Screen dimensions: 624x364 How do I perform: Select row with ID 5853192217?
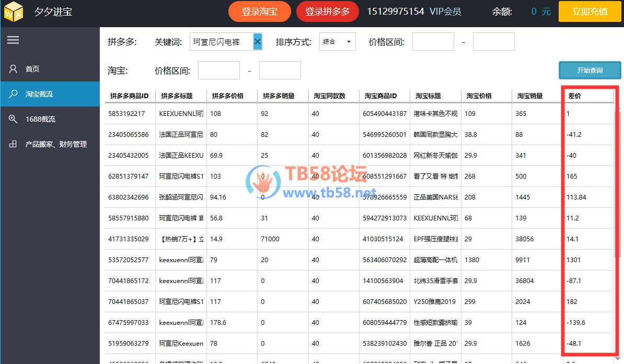point(360,114)
